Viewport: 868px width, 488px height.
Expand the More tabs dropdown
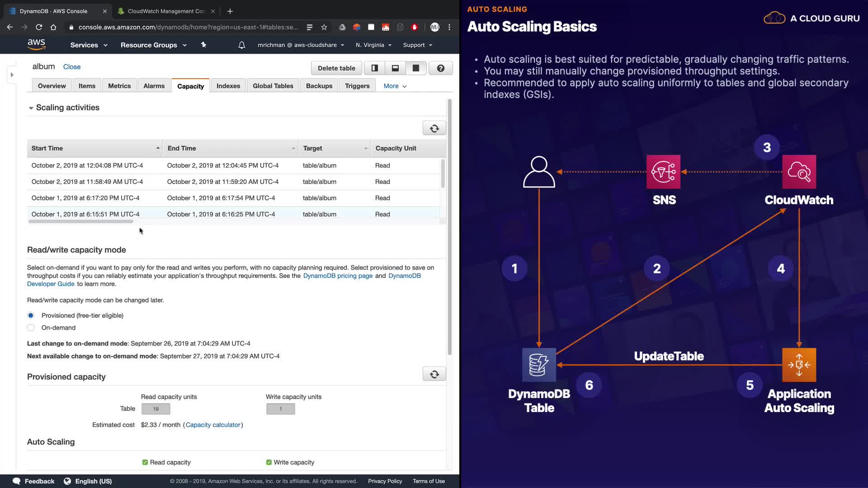tap(395, 86)
